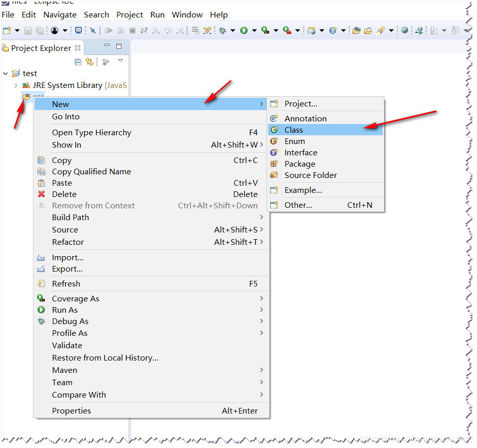The width and height of the screenshot is (477, 448).
Task: Choose Package in the New submenu
Action: point(326,164)
